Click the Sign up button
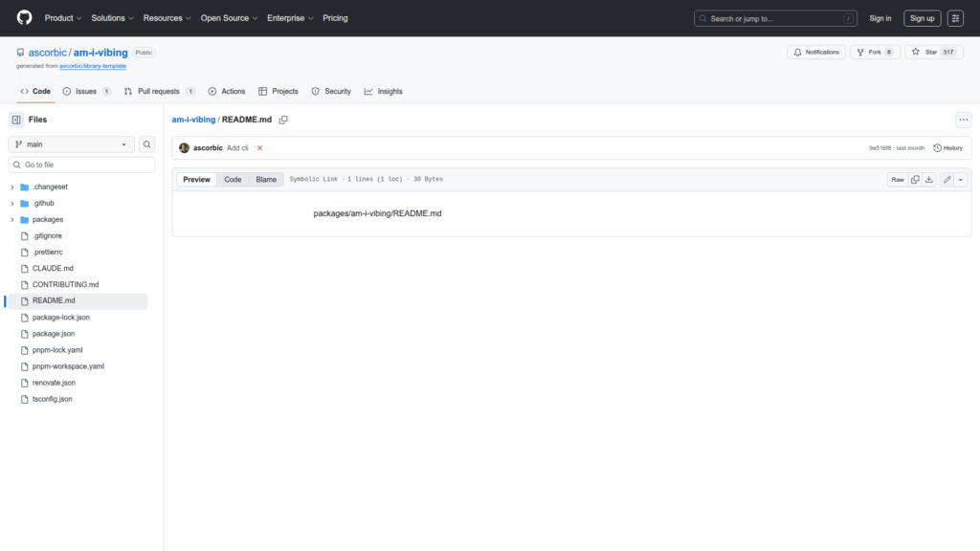This screenshot has width=980, height=551. (922, 18)
